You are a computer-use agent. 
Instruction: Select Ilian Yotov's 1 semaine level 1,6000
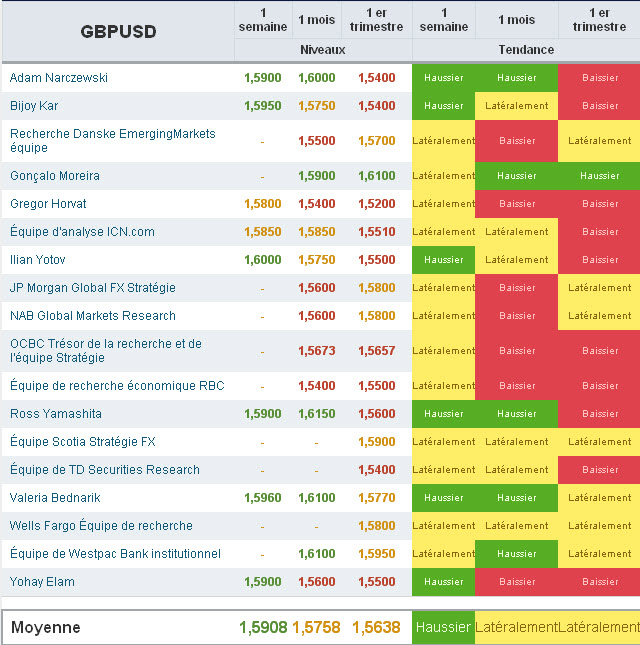pyautogui.click(x=263, y=260)
